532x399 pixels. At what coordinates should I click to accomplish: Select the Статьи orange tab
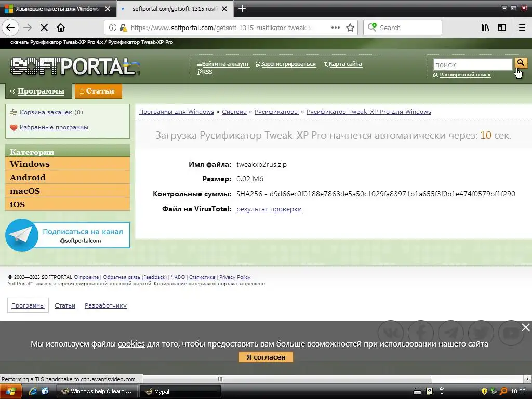[98, 91]
